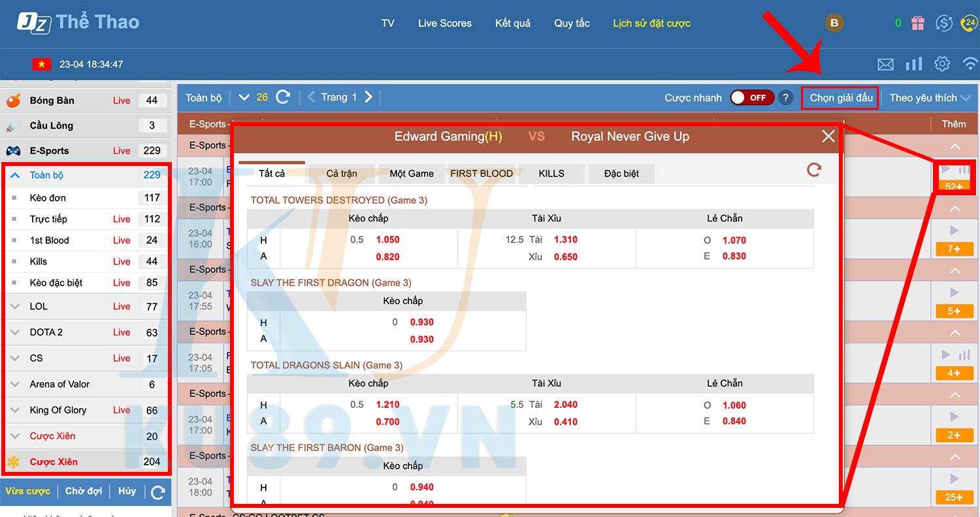Pick Xỉu 0.410 on Total Dragons Slain
Viewport: 980px width, 517px height.
[x=566, y=422]
